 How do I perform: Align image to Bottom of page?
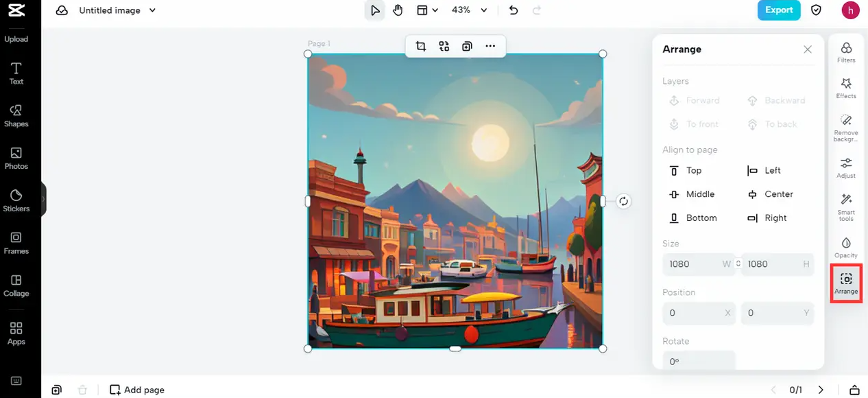click(693, 218)
